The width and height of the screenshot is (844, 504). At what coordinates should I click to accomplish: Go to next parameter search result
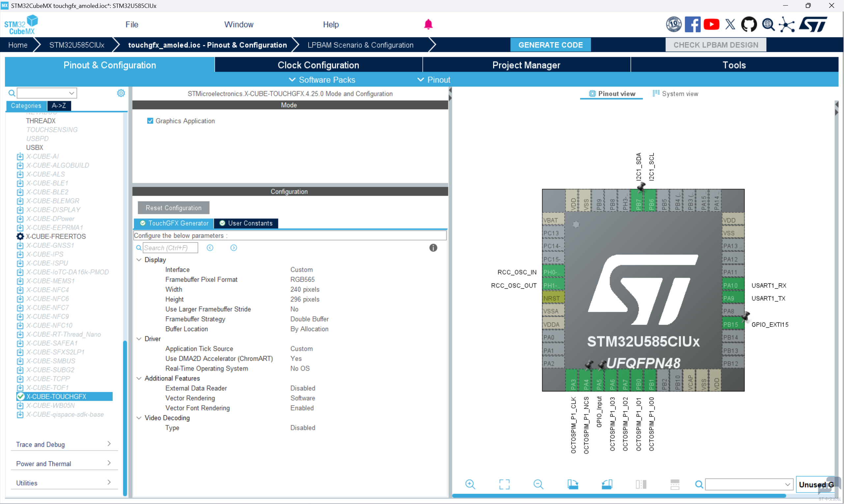234,248
